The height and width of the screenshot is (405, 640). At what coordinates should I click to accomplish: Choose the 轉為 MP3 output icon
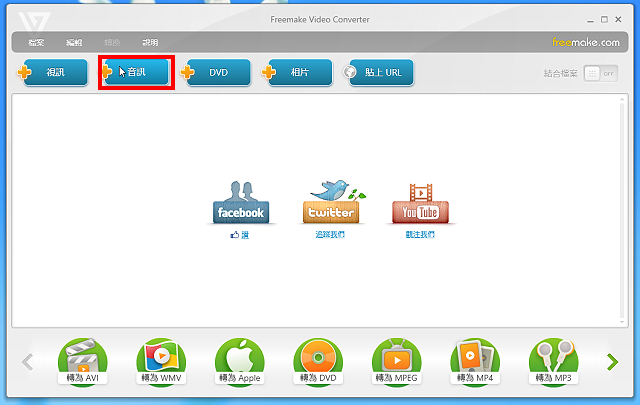[553, 361]
